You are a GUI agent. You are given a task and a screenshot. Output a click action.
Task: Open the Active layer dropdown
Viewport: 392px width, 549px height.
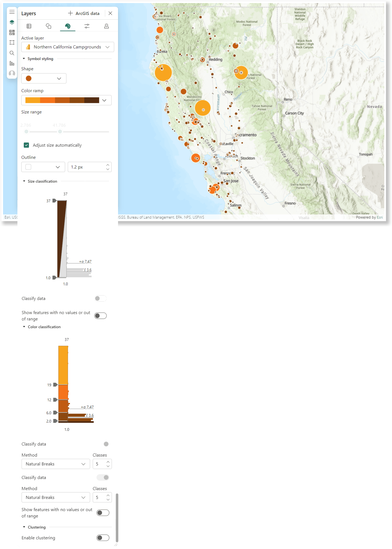[x=68, y=47]
